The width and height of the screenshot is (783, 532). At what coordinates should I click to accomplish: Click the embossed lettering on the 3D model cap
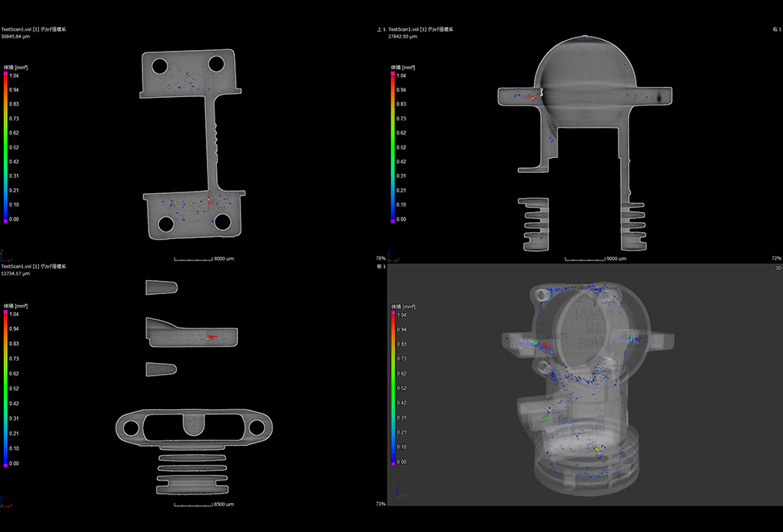[592, 329]
